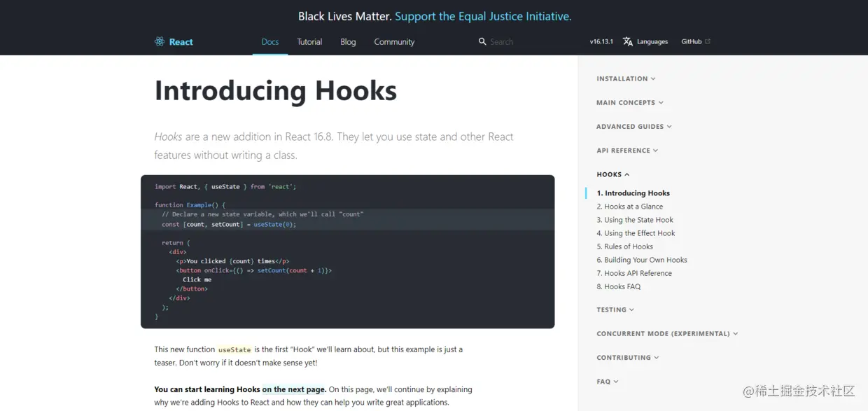Open the Languages link
This screenshot has width=868, height=411.
(x=652, y=42)
